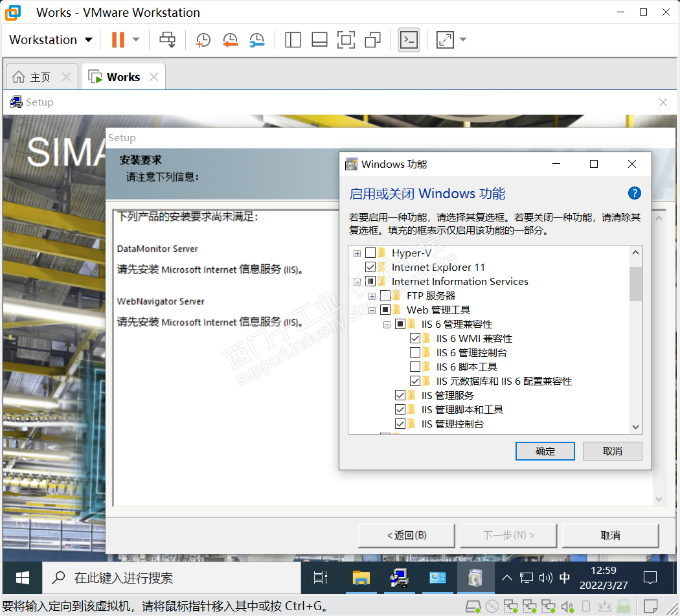Switch to Unity mode
The width and height of the screenshot is (680, 616).
tap(373, 40)
